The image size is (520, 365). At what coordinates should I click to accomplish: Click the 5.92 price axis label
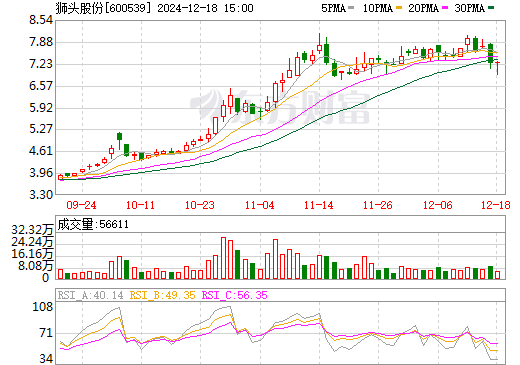41,108
